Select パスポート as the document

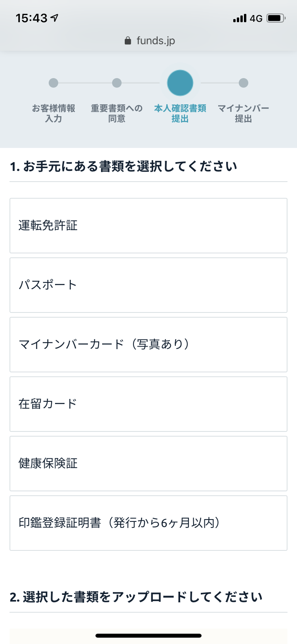(148, 285)
